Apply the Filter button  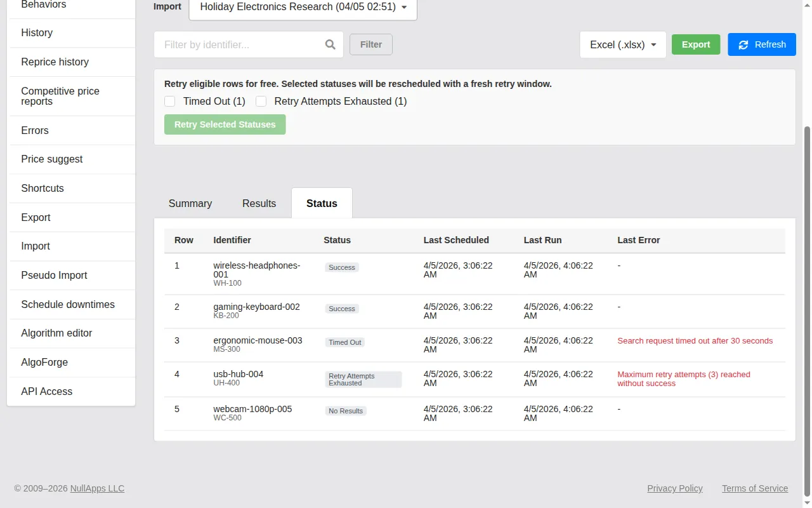tap(370, 44)
